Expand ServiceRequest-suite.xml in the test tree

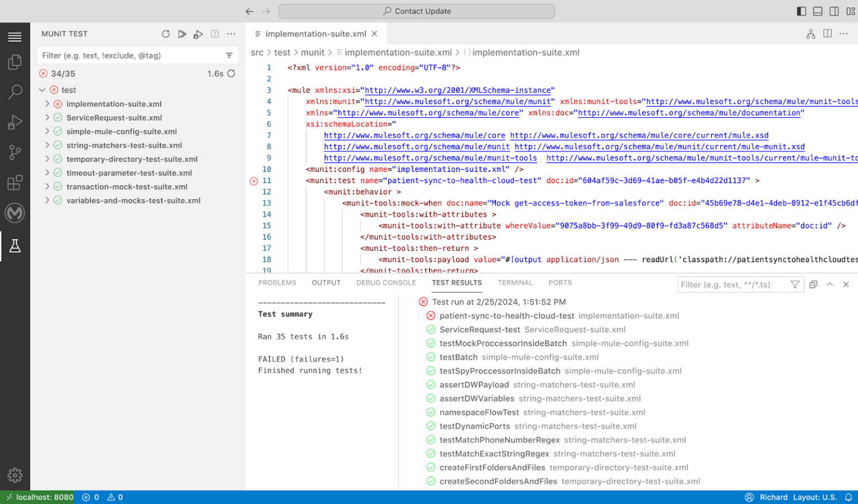47,118
